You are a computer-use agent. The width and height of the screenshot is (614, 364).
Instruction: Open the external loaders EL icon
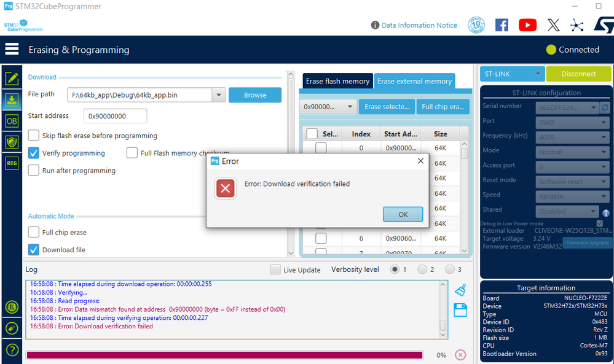12,308
